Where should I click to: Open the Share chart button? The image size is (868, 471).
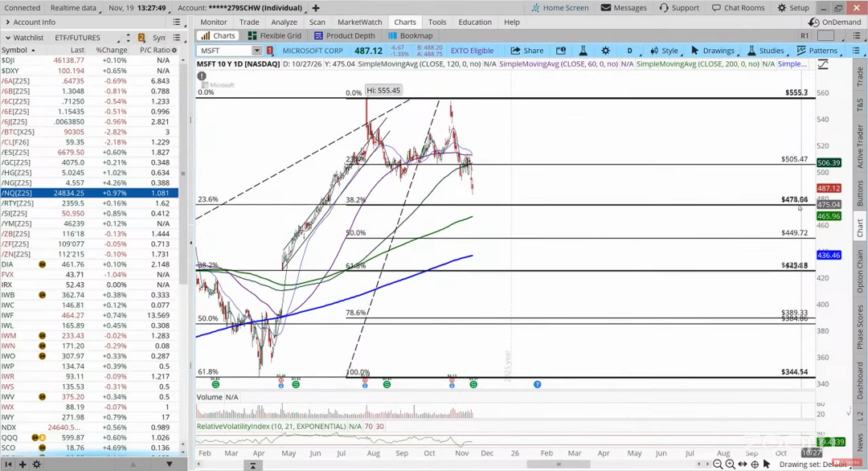[x=526, y=51]
